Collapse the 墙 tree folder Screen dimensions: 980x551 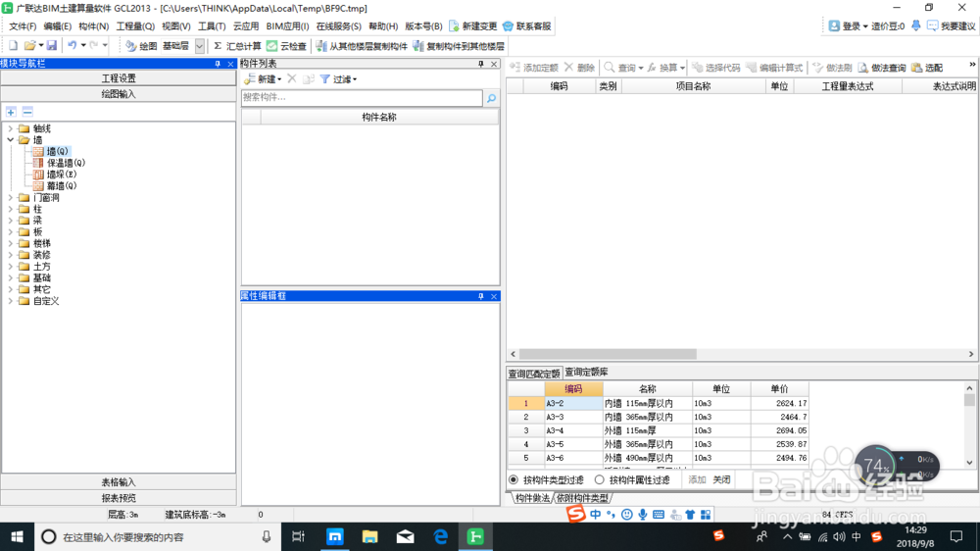(10, 140)
